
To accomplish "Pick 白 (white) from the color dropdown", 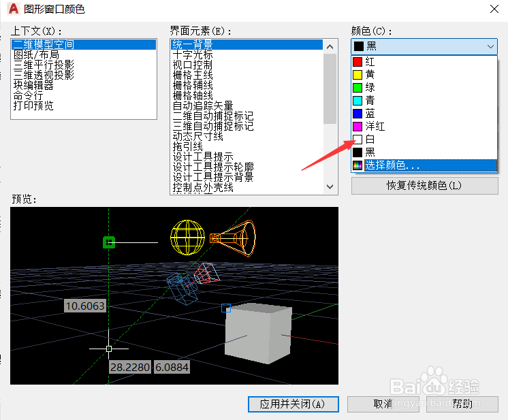I will tap(424, 140).
